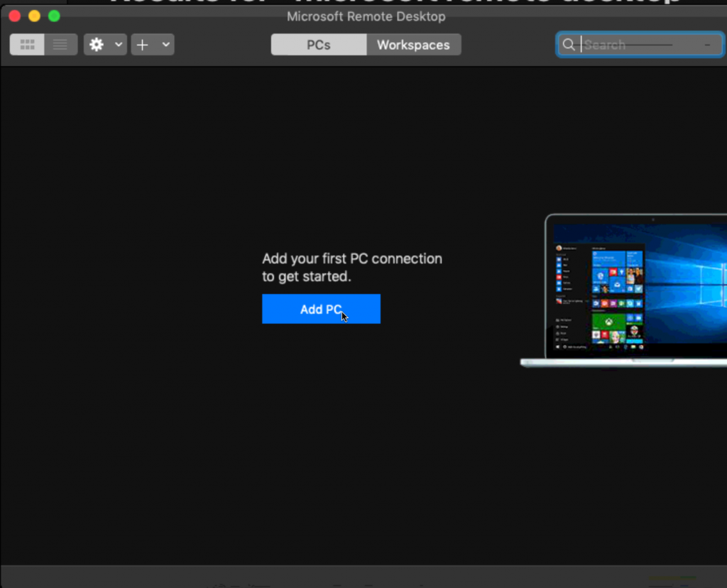
Task: Click the magnifying glass search icon
Action: [x=569, y=45]
